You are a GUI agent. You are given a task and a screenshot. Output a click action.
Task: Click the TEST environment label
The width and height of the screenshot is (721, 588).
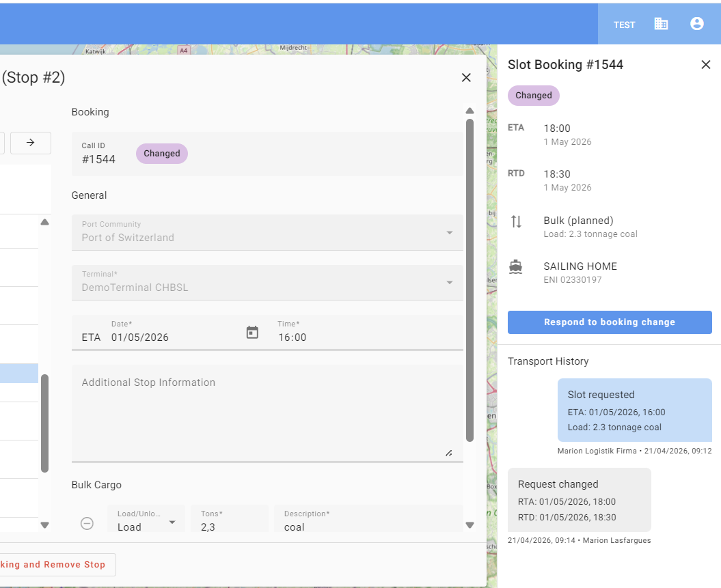click(624, 25)
